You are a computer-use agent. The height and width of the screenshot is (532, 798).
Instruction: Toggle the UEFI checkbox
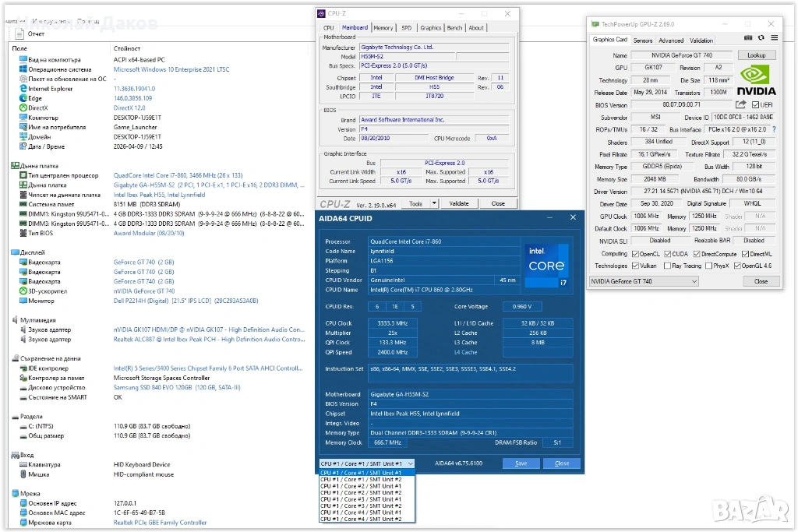tap(756, 104)
